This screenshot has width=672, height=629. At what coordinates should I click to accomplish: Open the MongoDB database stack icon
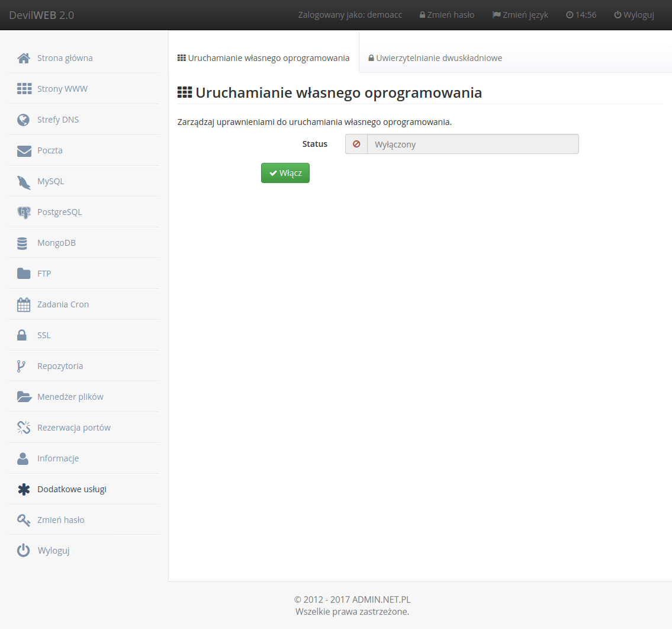click(22, 243)
